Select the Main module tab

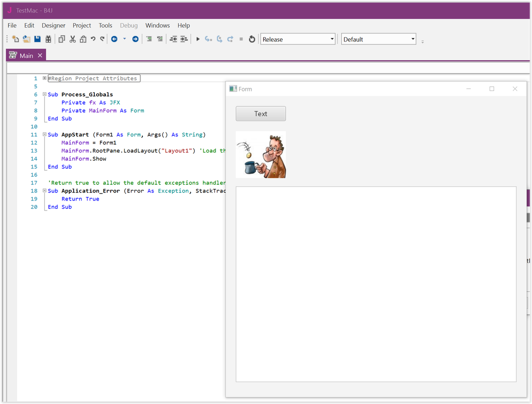point(25,55)
